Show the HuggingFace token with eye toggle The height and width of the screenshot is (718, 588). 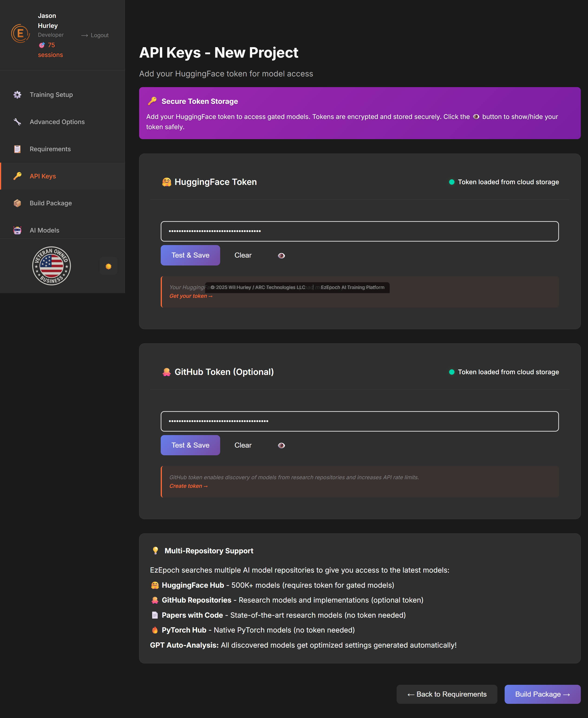pos(281,256)
